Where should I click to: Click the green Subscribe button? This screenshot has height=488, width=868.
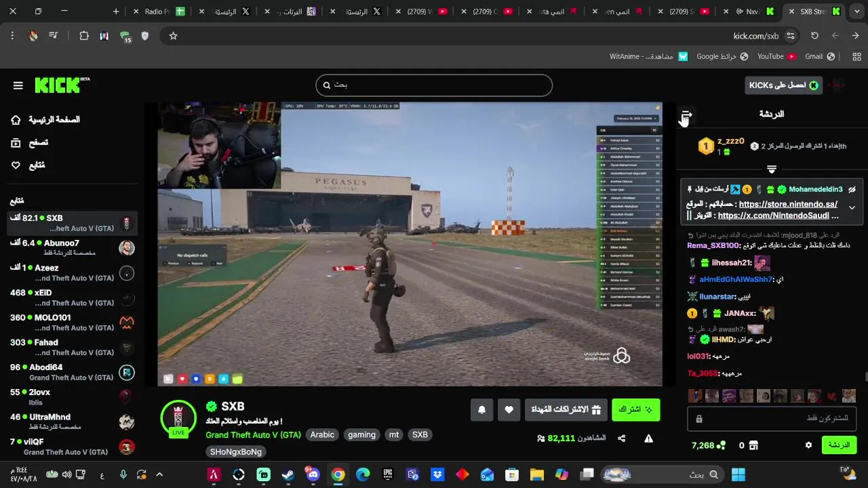coord(635,409)
